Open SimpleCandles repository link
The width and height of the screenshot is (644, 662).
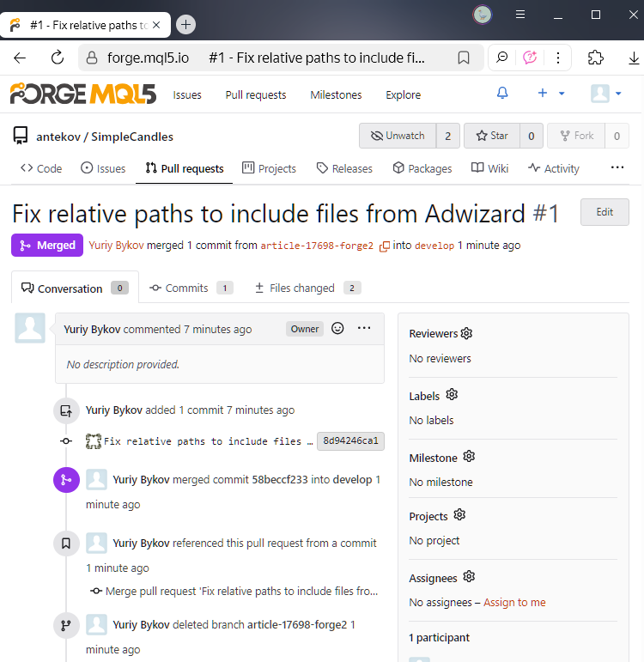tap(132, 137)
